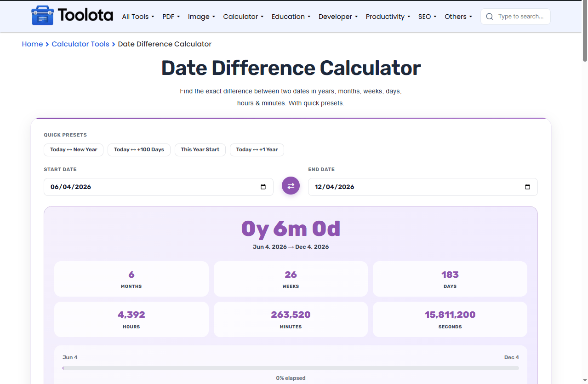Click the End Date input field
Screen dimensions: 588x384
point(422,187)
